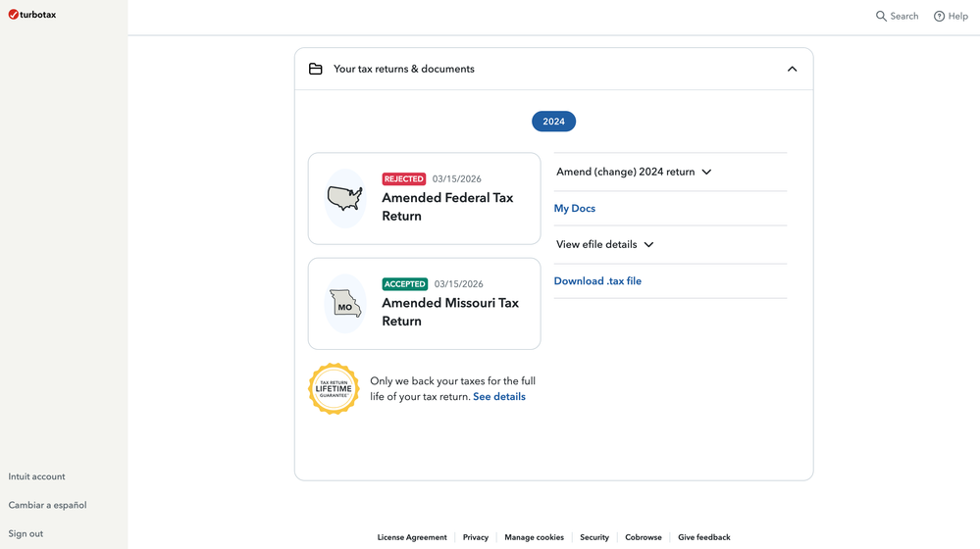Click the TurboTax logo
The image size is (980, 549).
(x=32, y=15)
